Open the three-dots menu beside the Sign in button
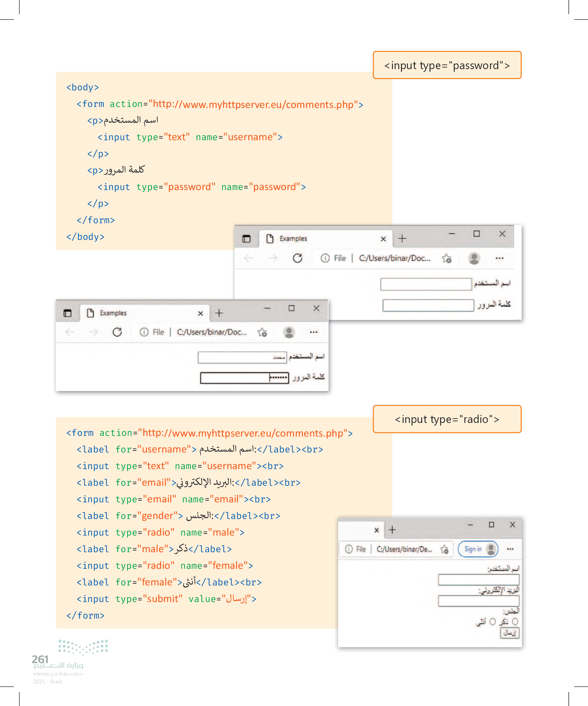This screenshot has width=588, height=706. pos(510,549)
